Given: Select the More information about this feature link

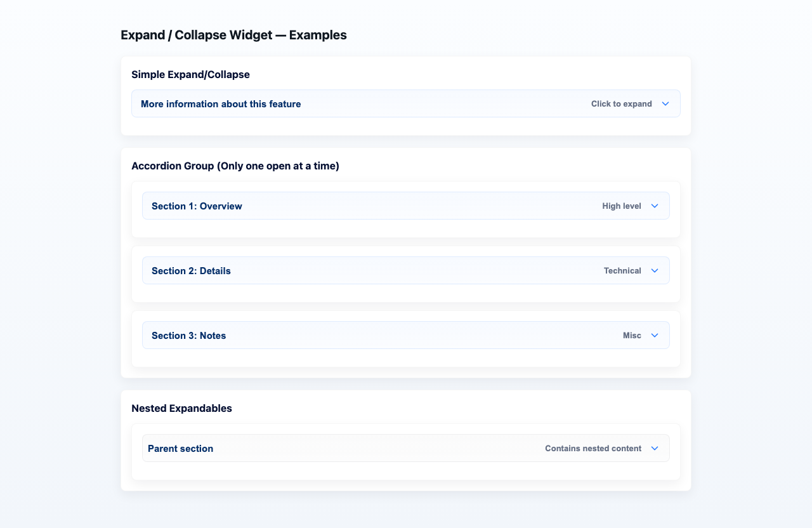Looking at the screenshot, I should [x=221, y=103].
